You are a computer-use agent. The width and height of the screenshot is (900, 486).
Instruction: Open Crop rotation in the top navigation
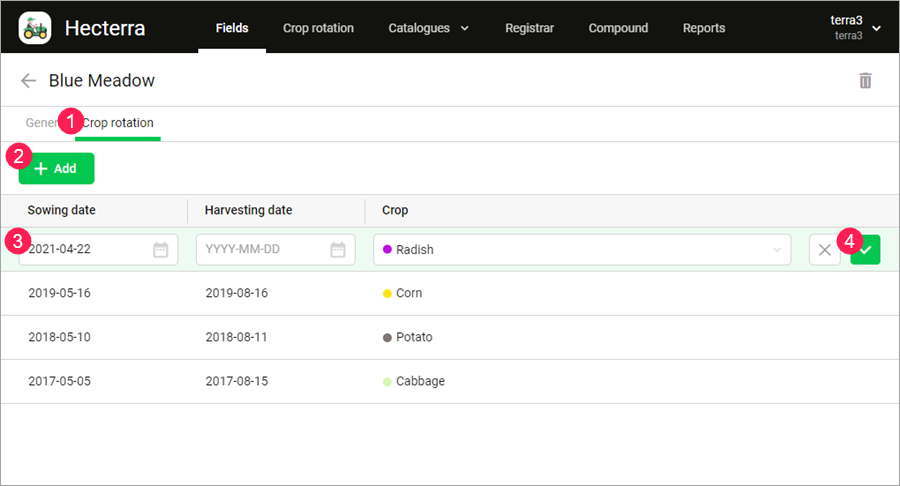(318, 28)
